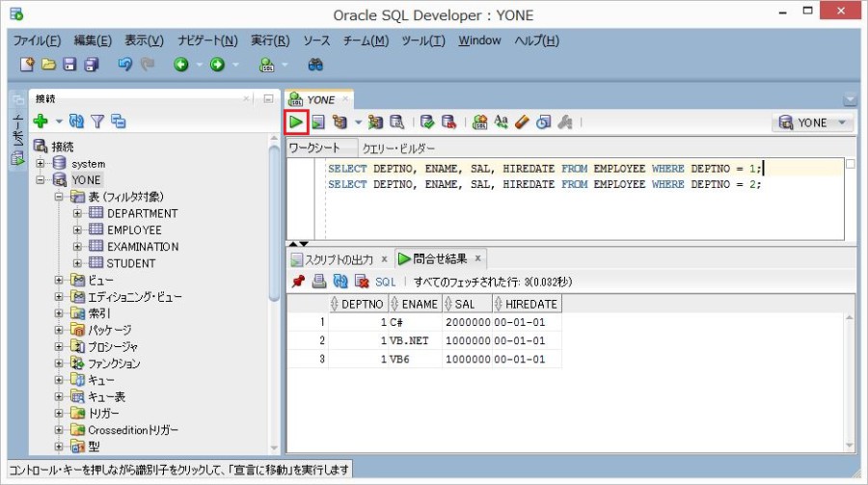Open the SQL History icon
The height and width of the screenshot is (485, 868).
(544, 121)
